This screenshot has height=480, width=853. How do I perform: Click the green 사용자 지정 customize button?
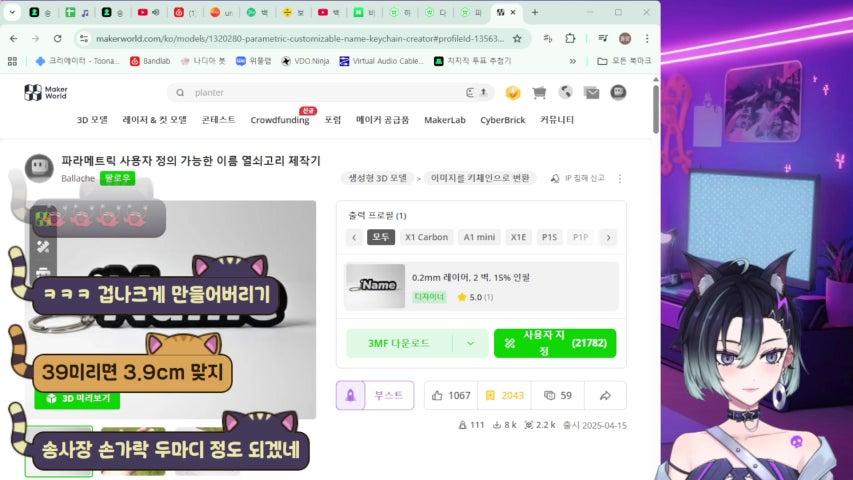click(x=555, y=343)
